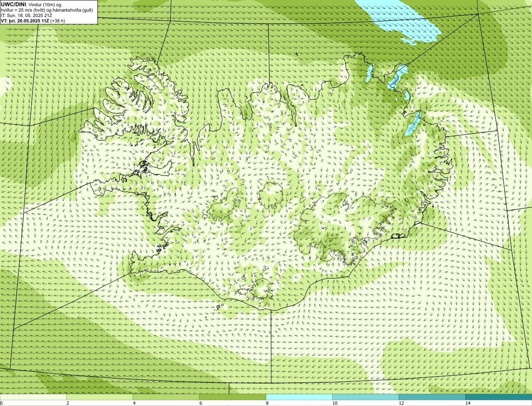Click the color scale tick label '14'
The width and height of the screenshot is (532, 406).
pyautogui.click(x=468, y=403)
